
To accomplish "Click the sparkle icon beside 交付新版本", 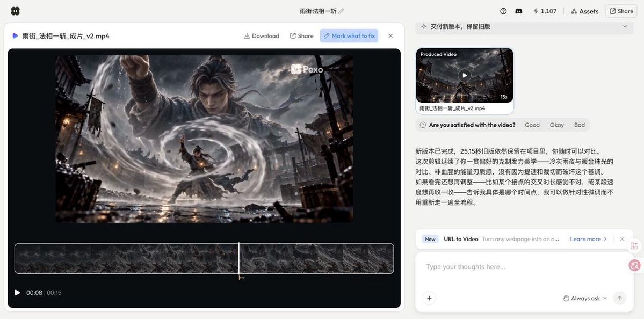I will (x=423, y=26).
